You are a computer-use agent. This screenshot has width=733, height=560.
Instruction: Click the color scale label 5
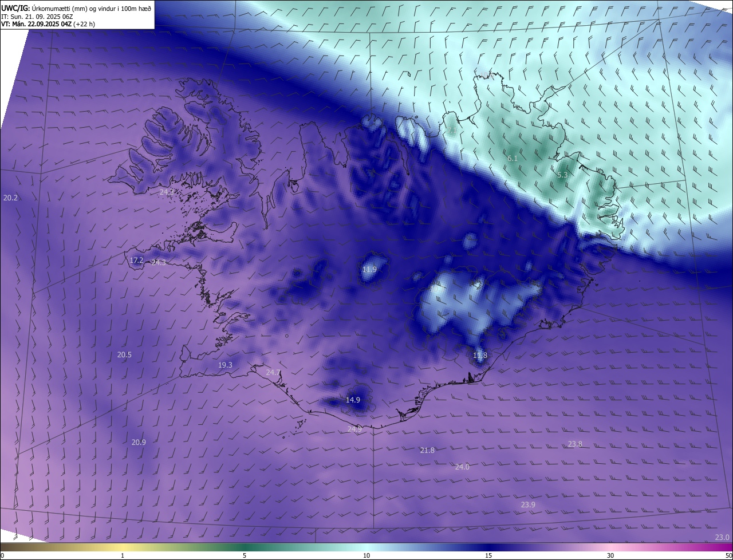coord(245,555)
